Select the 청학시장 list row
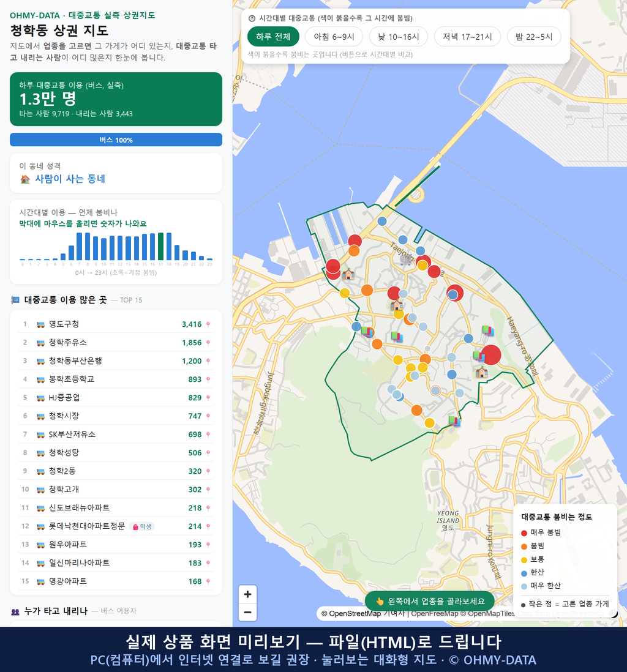 (x=116, y=416)
